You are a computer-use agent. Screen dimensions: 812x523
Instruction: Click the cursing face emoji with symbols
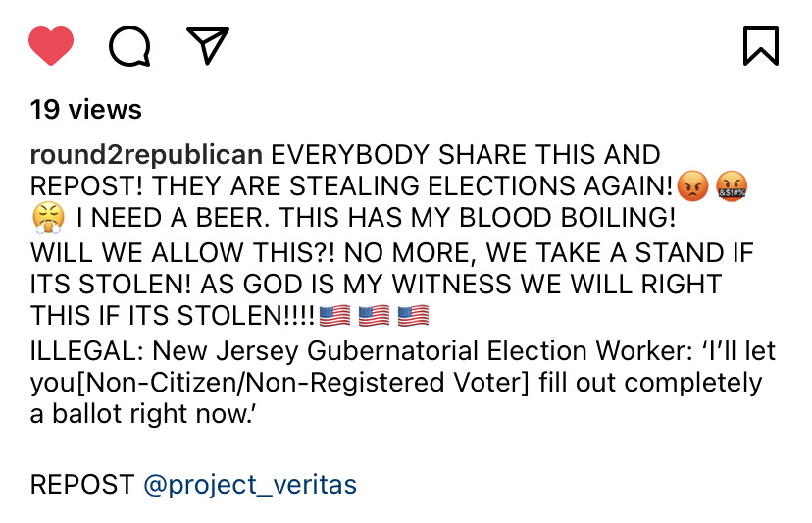732,185
